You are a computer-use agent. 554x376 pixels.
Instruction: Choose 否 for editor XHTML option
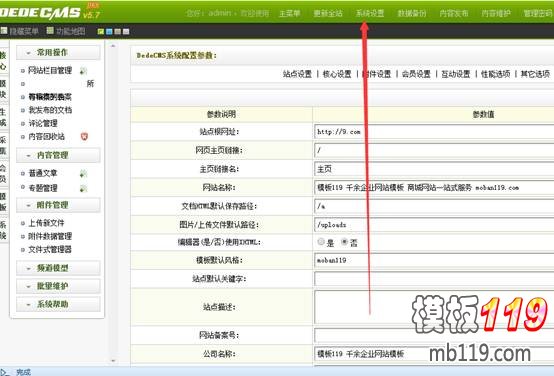point(344,242)
